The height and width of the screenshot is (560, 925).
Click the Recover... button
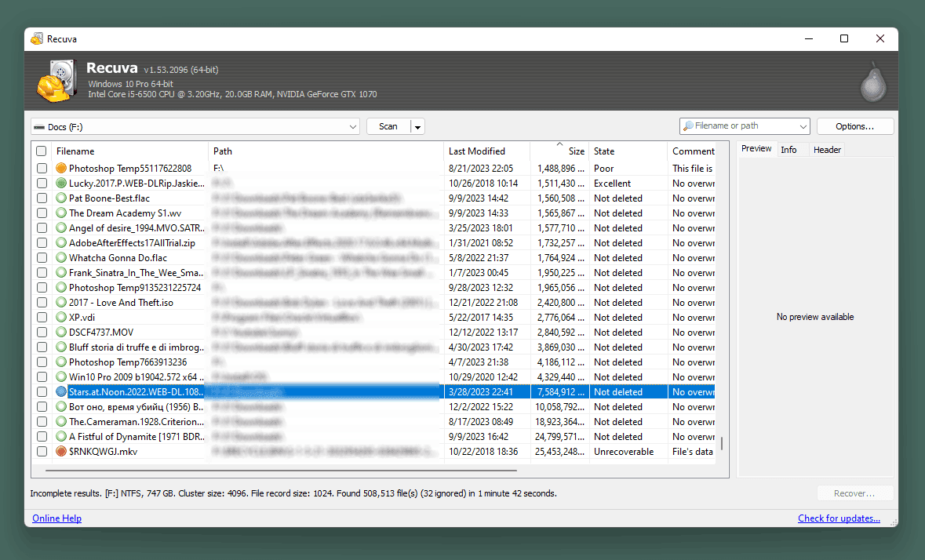pyautogui.click(x=854, y=493)
